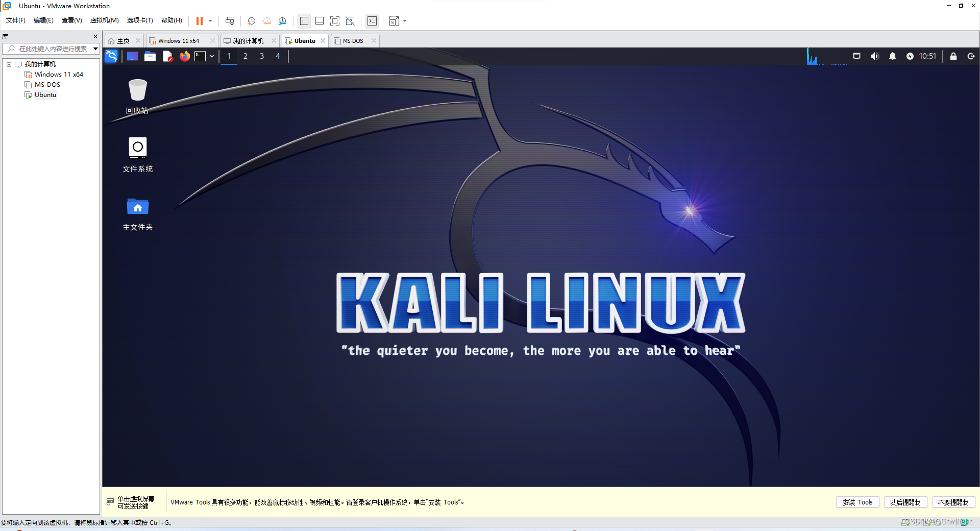Open the snapshot manager icon
This screenshot has width=980, height=531.
point(282,21)
